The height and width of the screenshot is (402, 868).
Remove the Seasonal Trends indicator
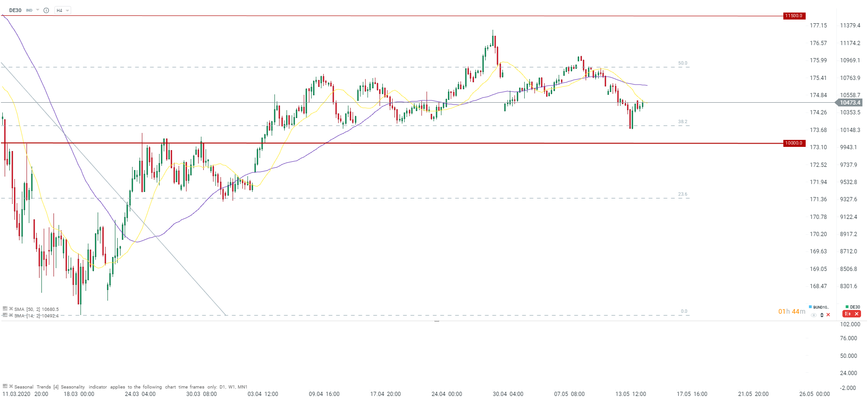[x=11, y=386]
